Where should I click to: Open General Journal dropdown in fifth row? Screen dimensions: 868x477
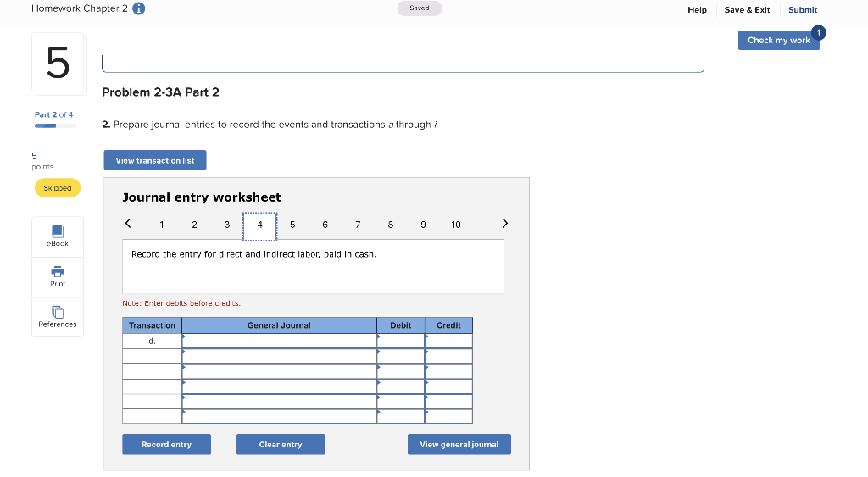279,402
